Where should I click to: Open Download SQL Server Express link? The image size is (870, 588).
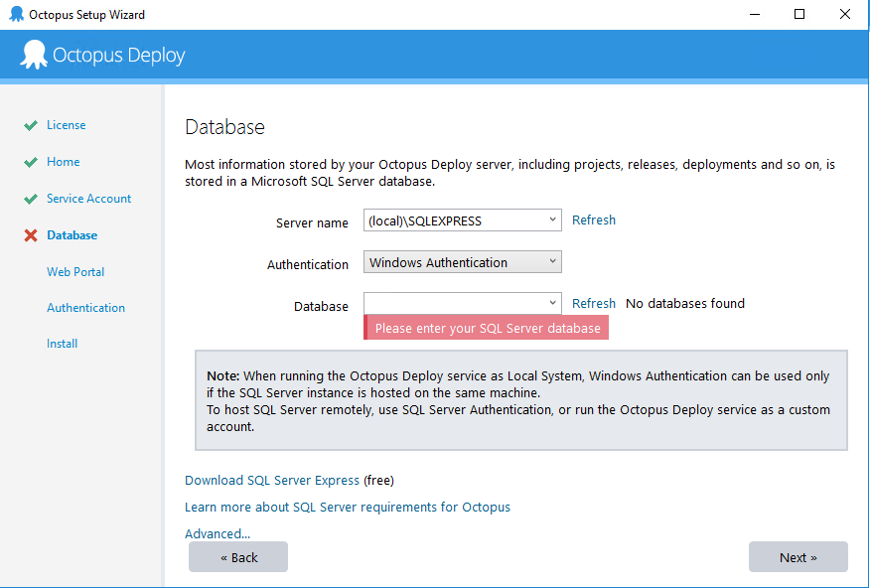click(272, 480)
